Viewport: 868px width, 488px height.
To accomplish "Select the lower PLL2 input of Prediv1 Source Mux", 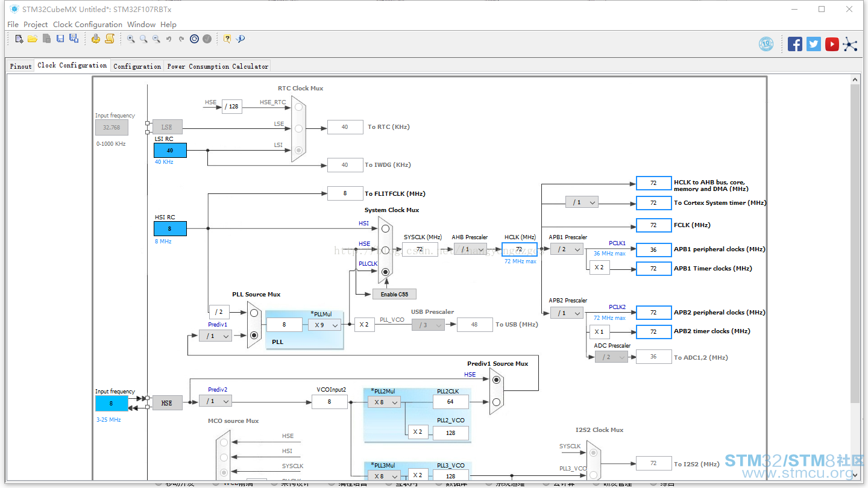I will coord(496,402).
